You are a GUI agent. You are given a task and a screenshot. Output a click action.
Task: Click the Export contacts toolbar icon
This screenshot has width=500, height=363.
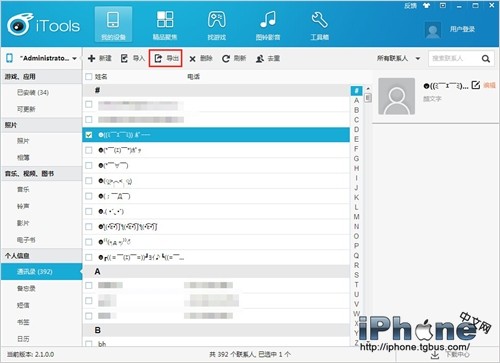[x=158, y=59]
